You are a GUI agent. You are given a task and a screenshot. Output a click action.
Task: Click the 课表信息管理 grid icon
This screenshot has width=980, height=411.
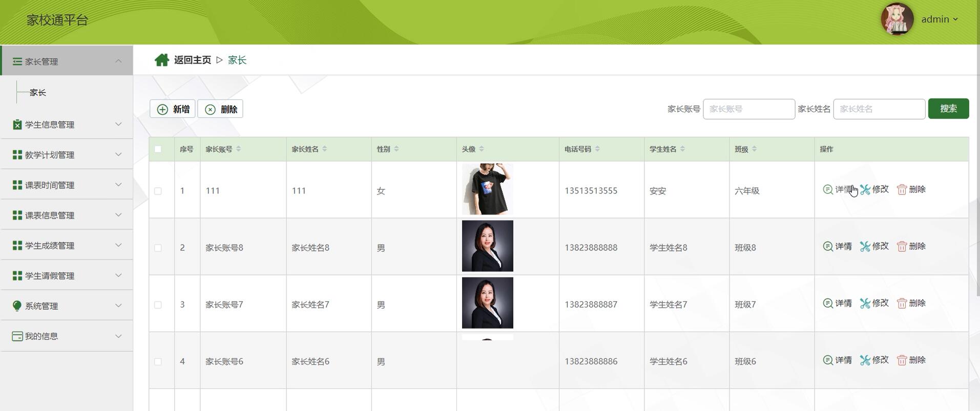click(17, 215)
